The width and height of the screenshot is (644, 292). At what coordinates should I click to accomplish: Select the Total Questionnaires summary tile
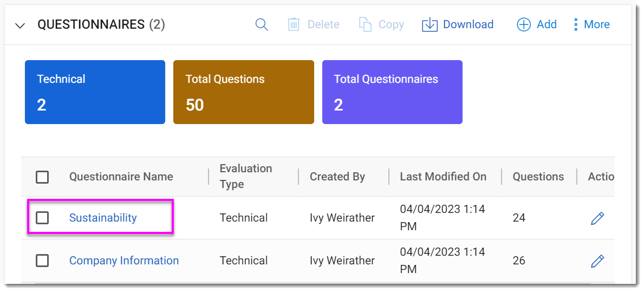click(392, 92)
